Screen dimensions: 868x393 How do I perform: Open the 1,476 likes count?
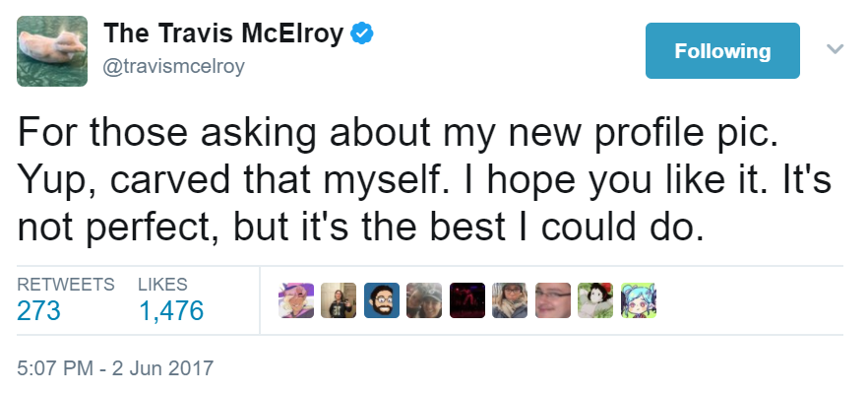[171, 310]
